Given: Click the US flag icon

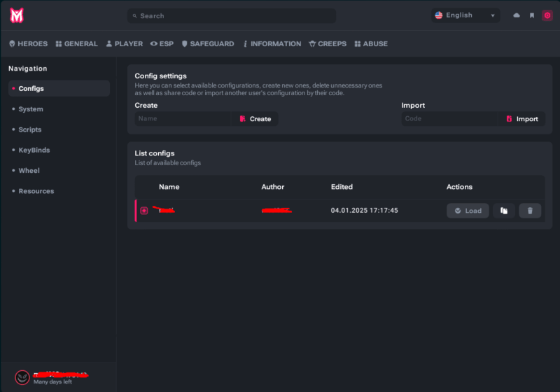Looking at the screenshot, I should tap(439, 15).
